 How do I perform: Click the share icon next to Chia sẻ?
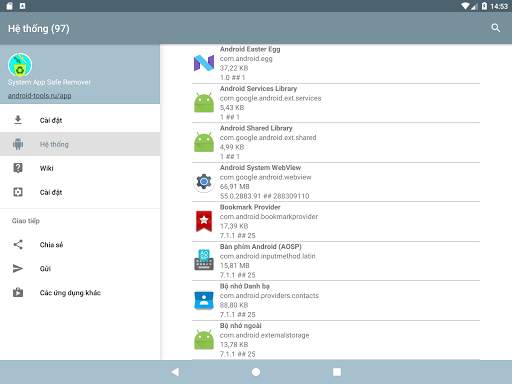click(x=18, y=245)
